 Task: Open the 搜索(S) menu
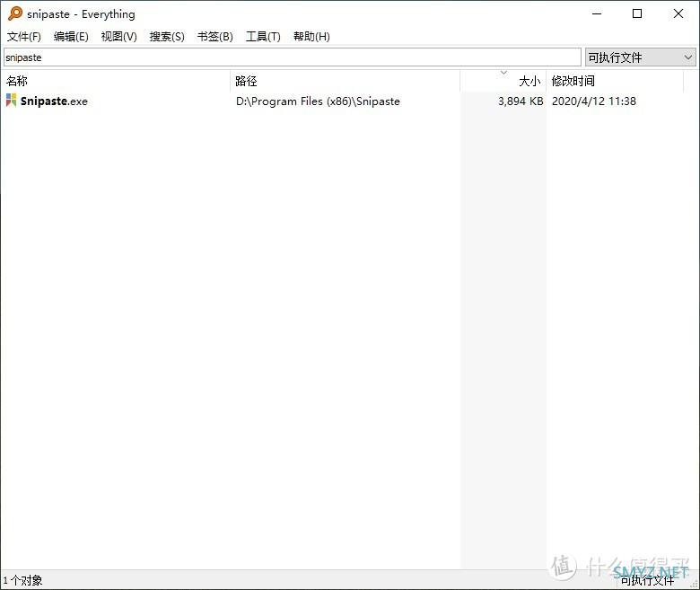(167, 37)
